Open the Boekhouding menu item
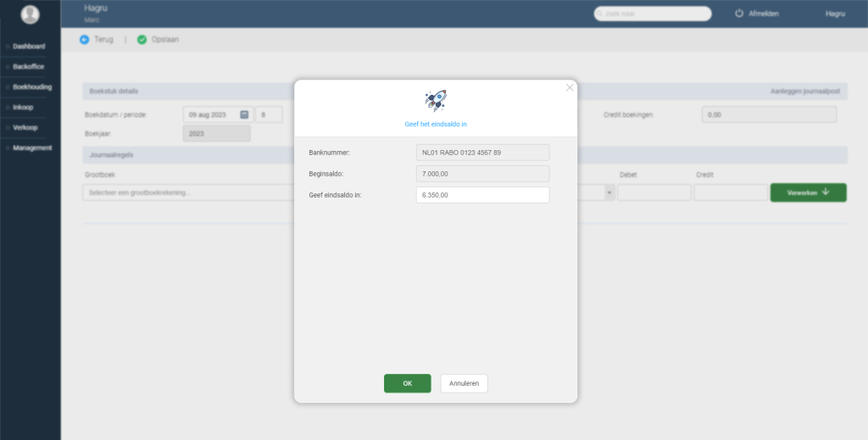 pos(32,86)
